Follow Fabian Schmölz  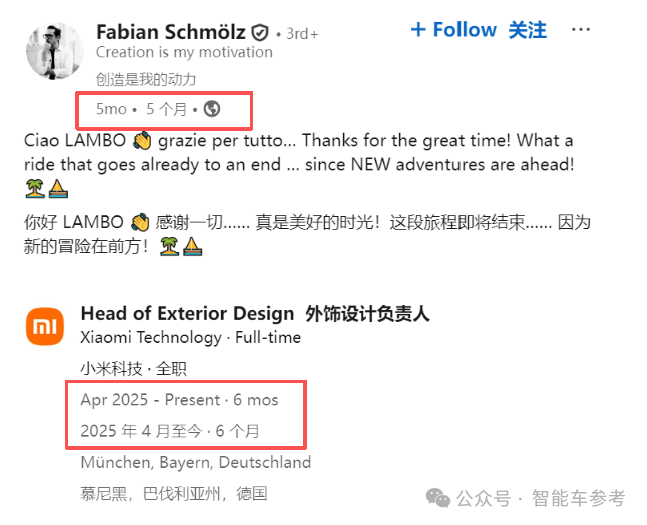pyautogui.click(x=453, y=30)
